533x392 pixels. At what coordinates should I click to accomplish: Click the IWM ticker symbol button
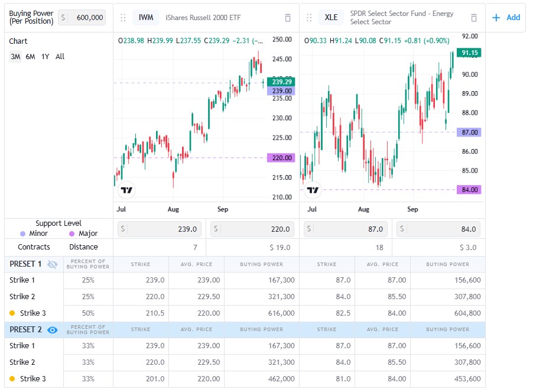pos(145,18)
